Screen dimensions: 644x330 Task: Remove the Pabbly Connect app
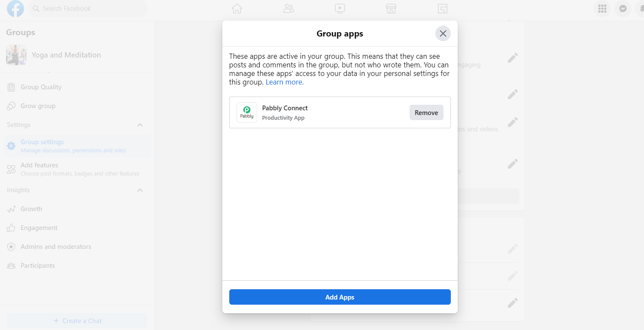(426, 112)
